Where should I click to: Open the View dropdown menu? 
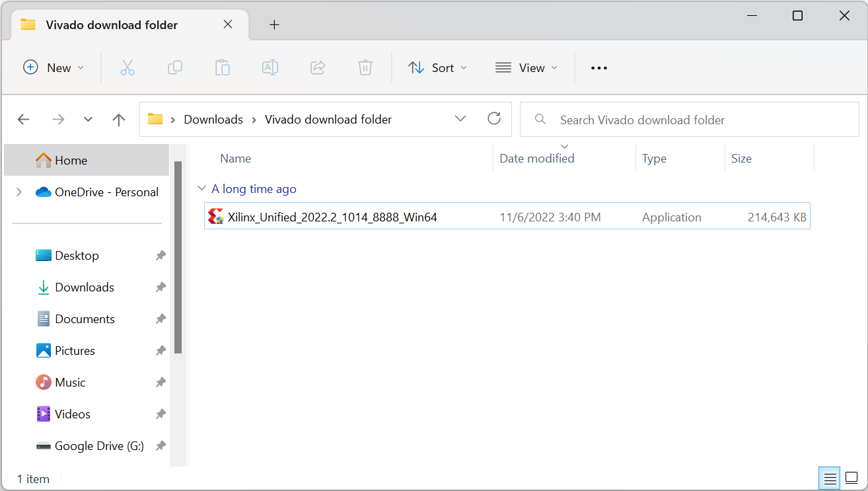[526, 67]
